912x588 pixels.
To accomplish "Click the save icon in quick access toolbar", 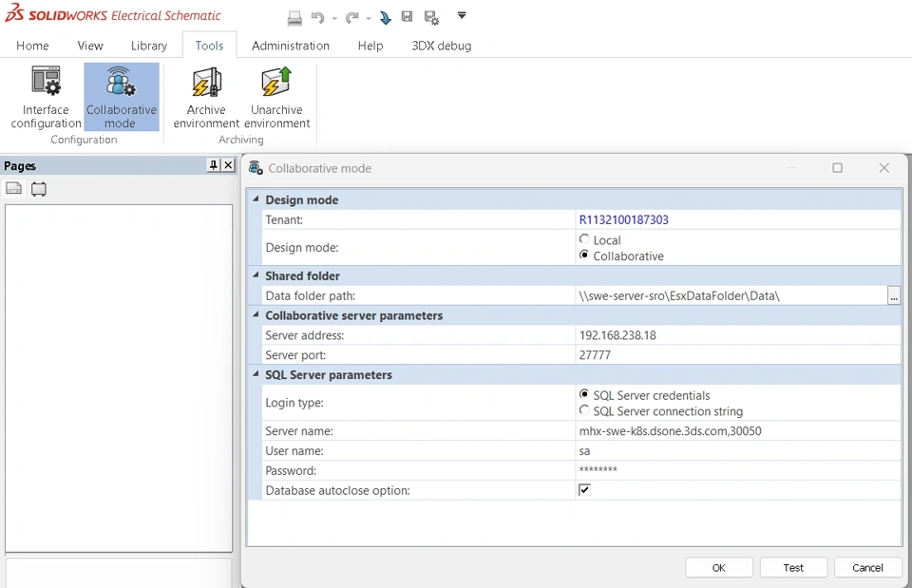I will click(x=408, y=17).
